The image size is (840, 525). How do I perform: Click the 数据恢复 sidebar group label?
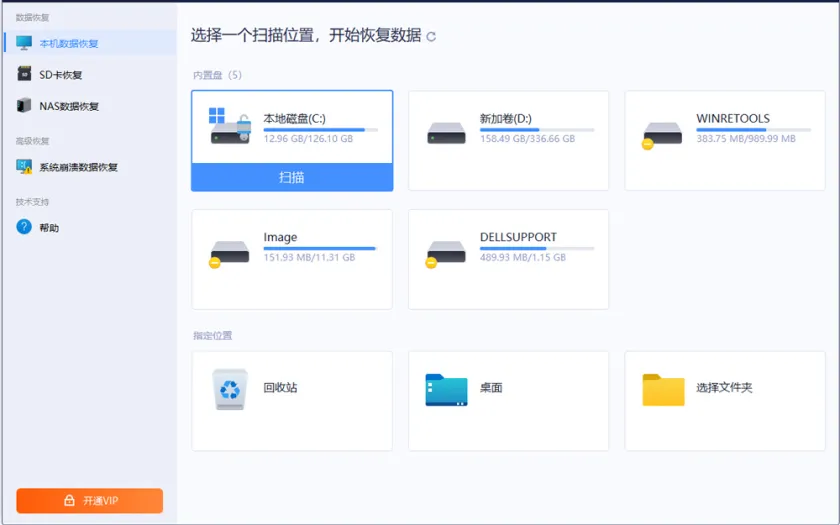pyautogui.click(x=32, y=18)
